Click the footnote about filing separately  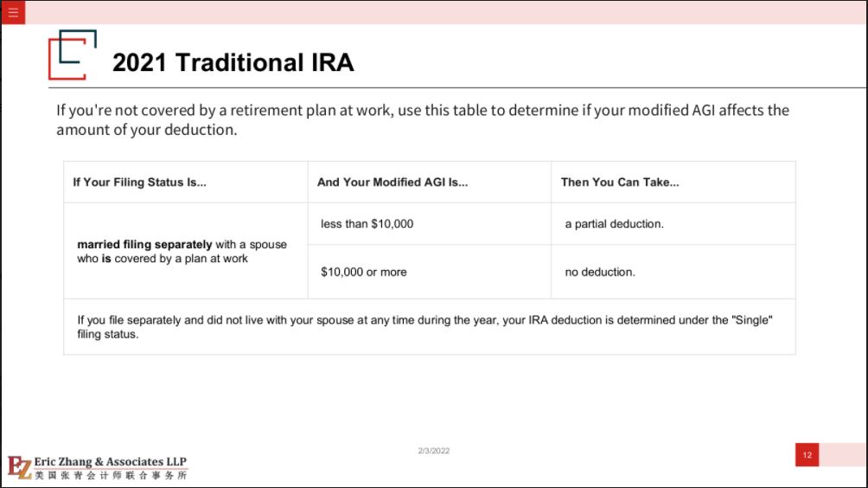[430, 327]
